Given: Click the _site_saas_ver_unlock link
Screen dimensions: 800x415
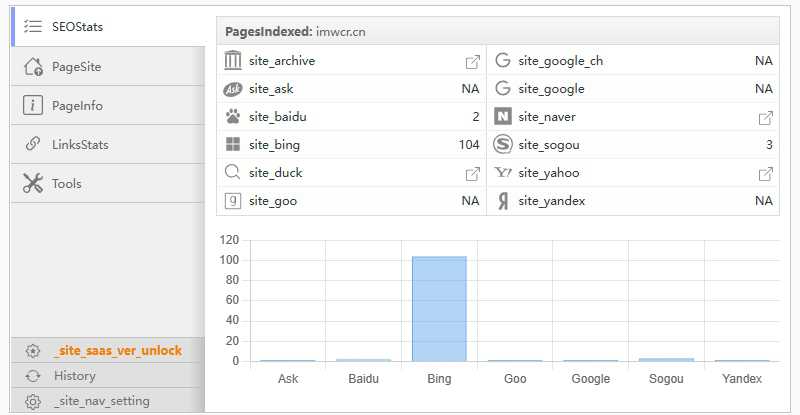Looking at the screenshot, I should click(x=117, y=351).
